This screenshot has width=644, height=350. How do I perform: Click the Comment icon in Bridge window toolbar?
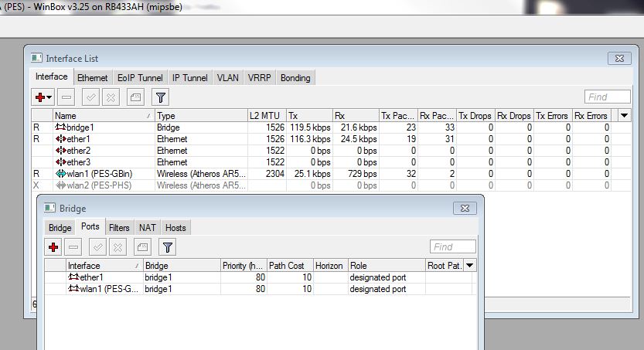[x=142, y=247]
